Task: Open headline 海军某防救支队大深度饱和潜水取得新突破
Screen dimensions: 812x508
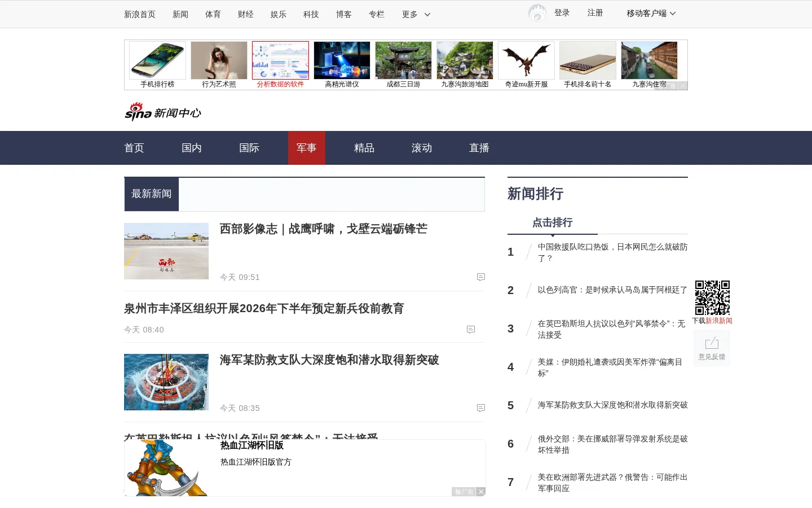Action: click(329, 360)
